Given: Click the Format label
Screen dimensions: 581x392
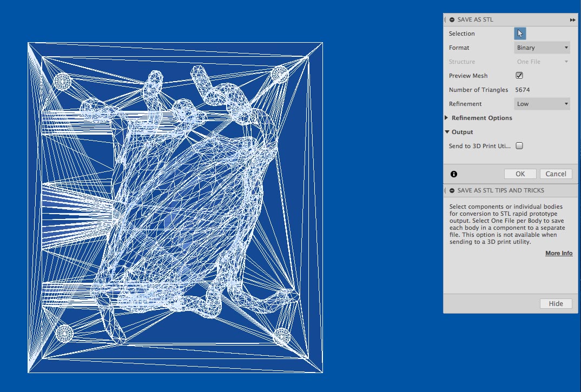Looking at the screenshot, I should coord(459,48).
